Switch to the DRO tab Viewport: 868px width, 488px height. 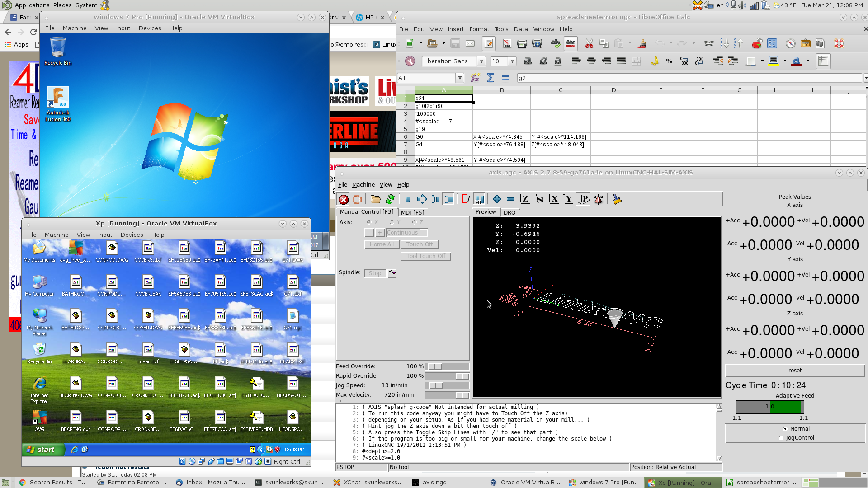point(509,212)
